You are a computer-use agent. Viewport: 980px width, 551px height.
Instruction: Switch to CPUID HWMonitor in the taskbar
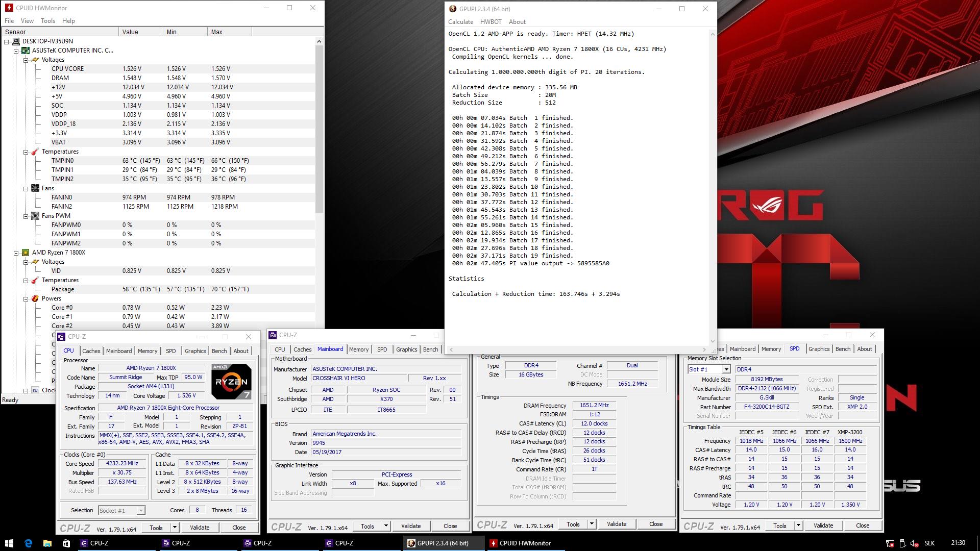point(525,543)
